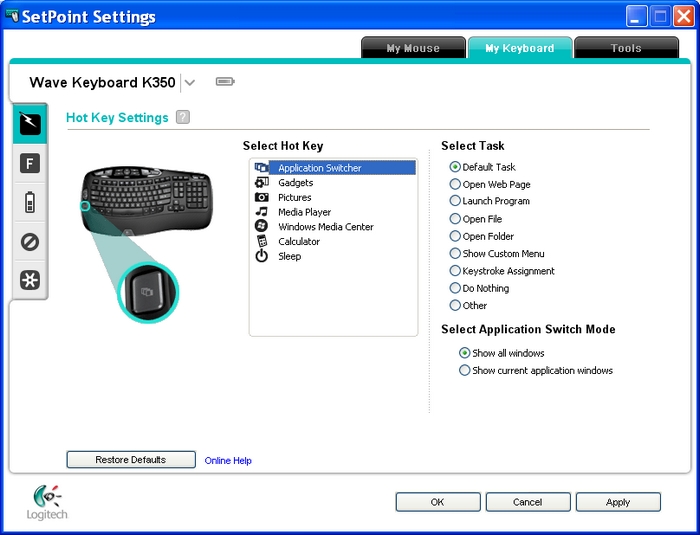The image size is (700, 535).
Task: Click the Windows Media Center icon
Action: [x=261, y=226]
